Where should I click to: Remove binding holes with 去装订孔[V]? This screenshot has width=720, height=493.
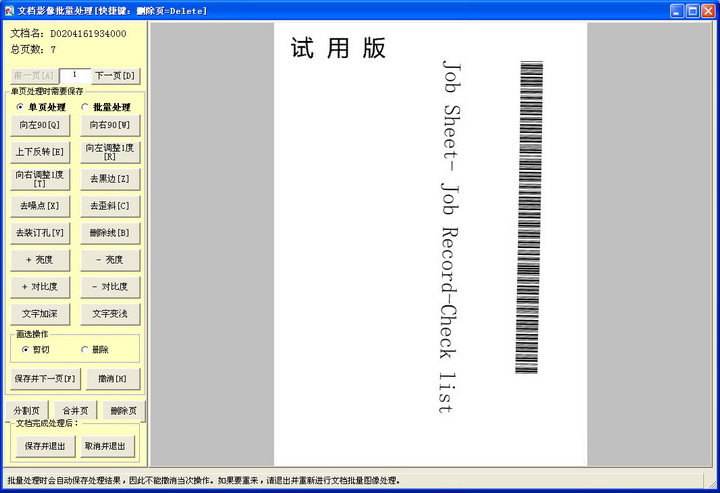pos(40,233)
